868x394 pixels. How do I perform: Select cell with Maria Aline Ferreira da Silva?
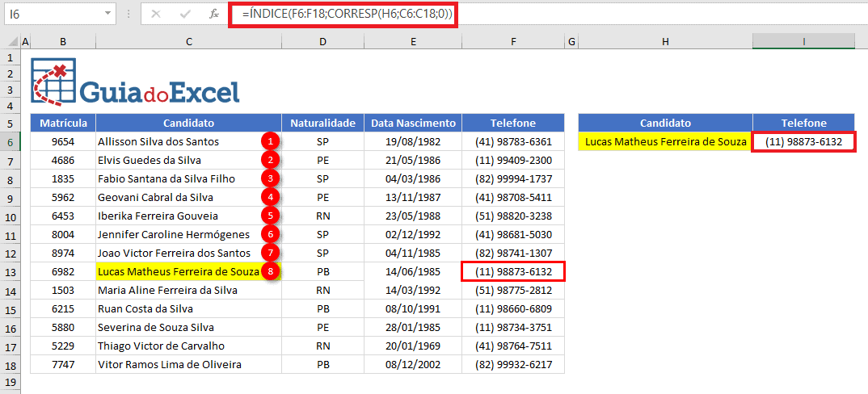click(x=189, y=290)
